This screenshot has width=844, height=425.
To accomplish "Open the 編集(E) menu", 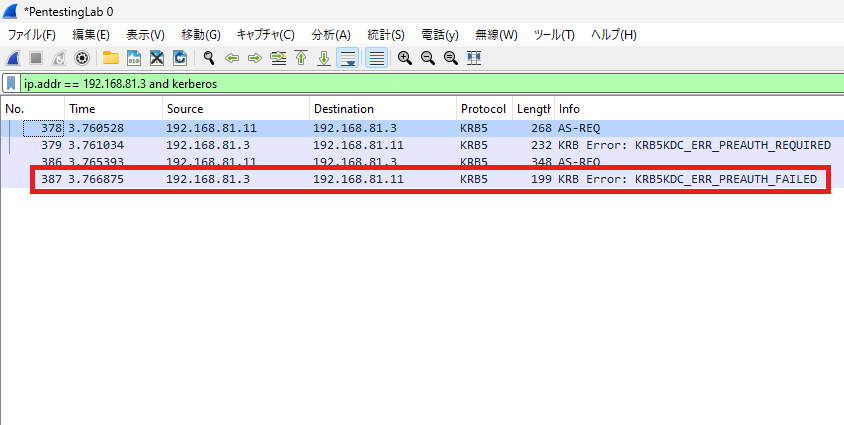I will 91,35.
